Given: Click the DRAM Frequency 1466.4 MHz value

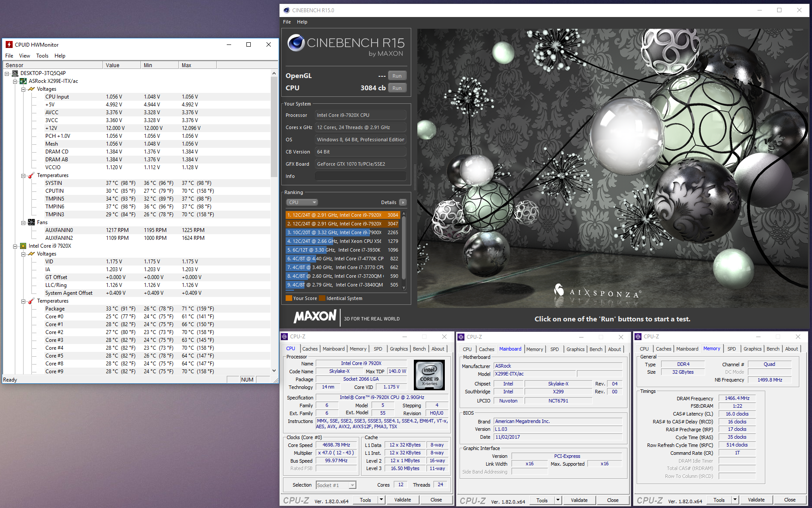Looking at the screenshot, I should click(737, 398).
